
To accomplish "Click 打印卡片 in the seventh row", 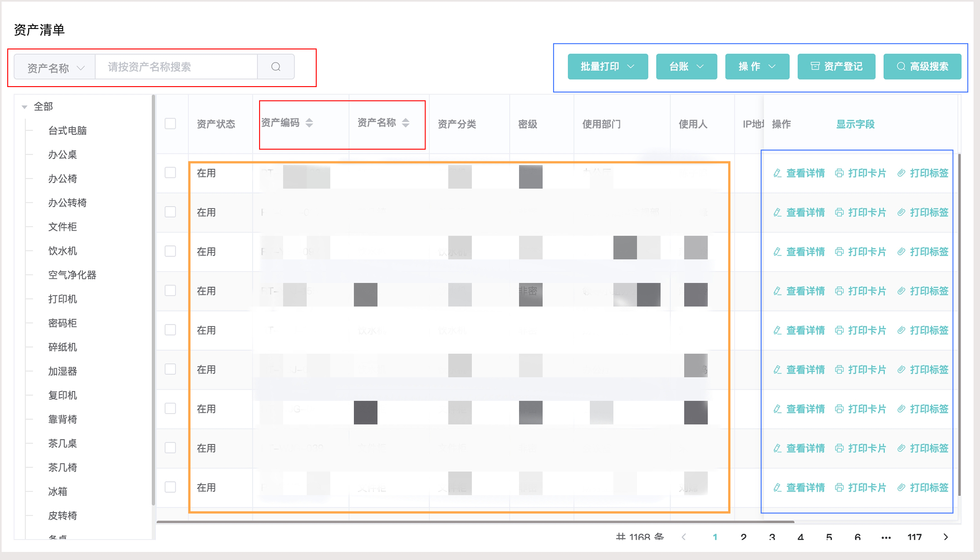I will pyautogui.click(x=861, y=409).
